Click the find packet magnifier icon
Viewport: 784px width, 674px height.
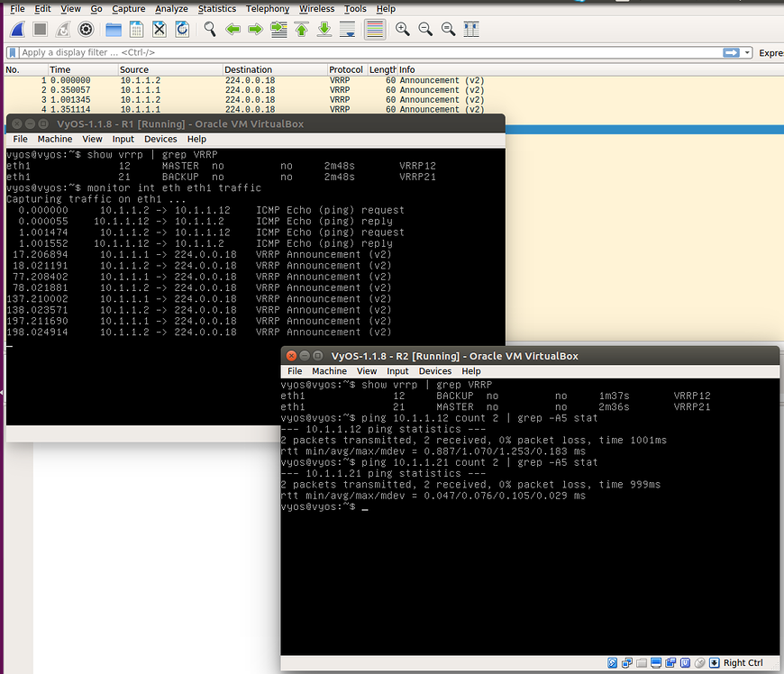(209, 29)
